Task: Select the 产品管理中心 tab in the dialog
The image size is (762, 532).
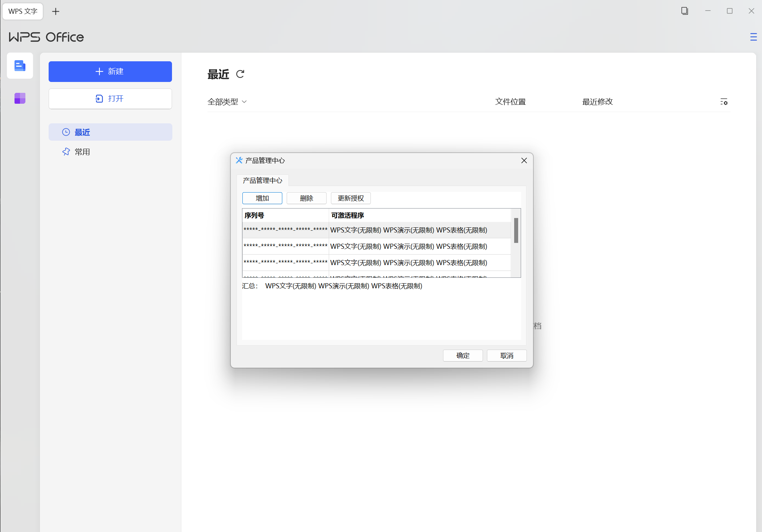Action: (x=262, y=180)
